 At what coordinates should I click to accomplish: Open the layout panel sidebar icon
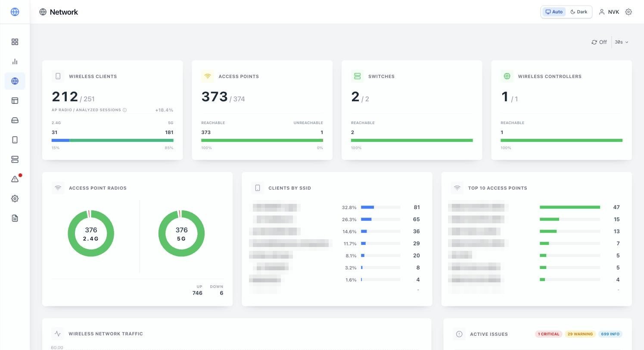15,100
